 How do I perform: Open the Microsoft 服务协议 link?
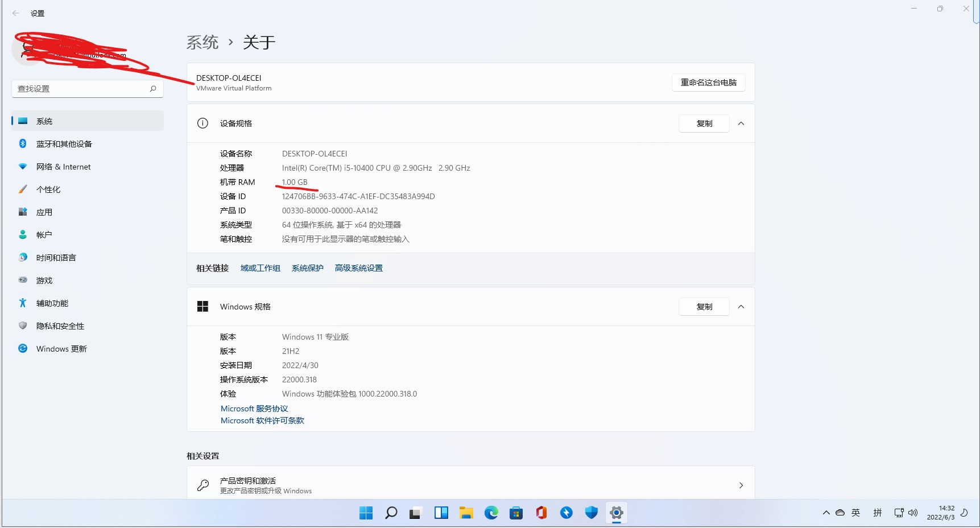pyautogui.click(x=254, y=409)
